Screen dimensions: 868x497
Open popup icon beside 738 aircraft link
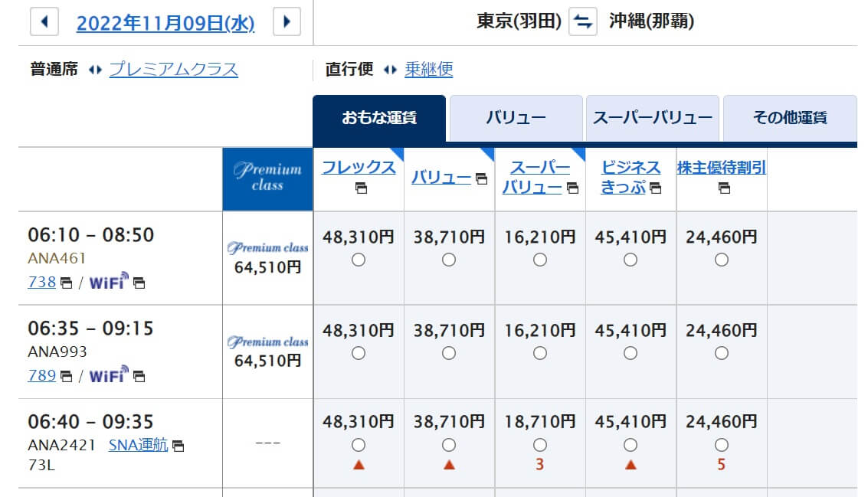click(x=67, y=283)
